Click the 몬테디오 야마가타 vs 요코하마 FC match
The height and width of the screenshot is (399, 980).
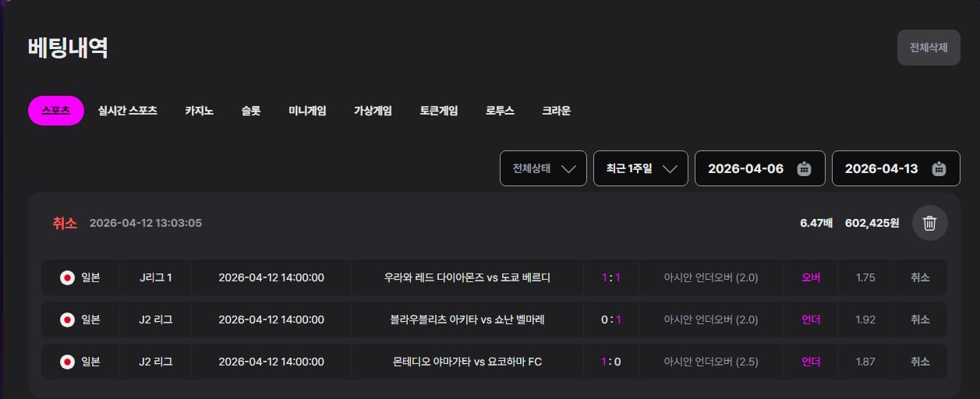coord(467,362)
